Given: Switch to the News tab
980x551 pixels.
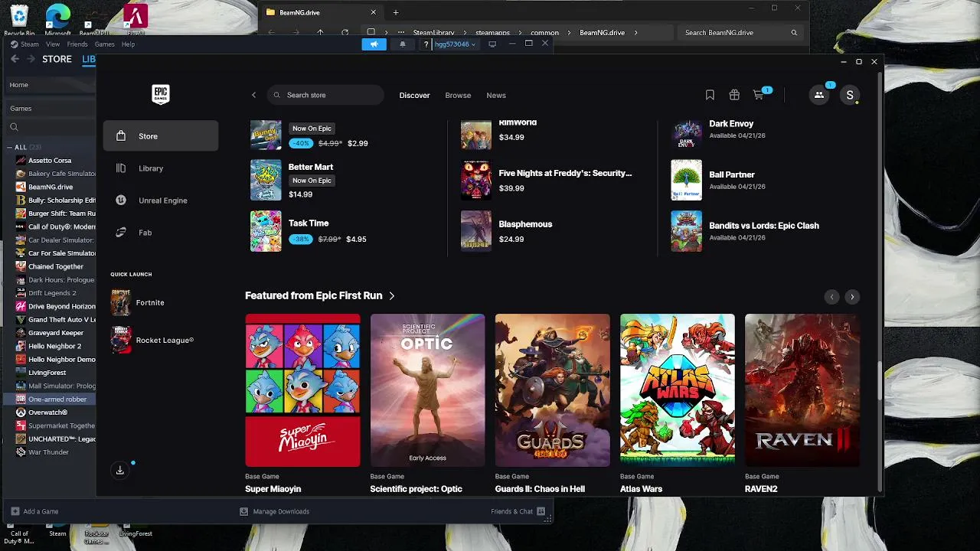Looking at the screenshot, I should click(496, 95).
